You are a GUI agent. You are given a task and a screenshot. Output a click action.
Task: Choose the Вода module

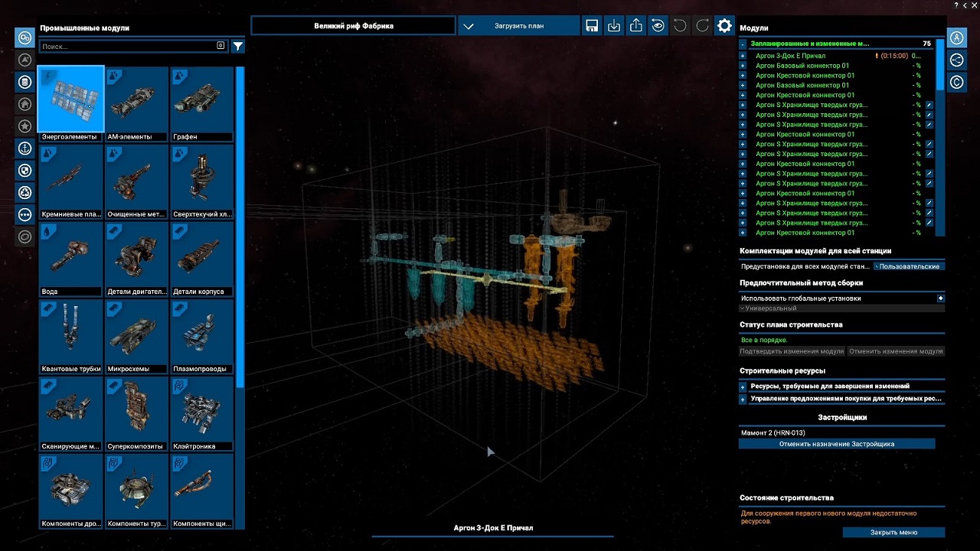point(71,259)
